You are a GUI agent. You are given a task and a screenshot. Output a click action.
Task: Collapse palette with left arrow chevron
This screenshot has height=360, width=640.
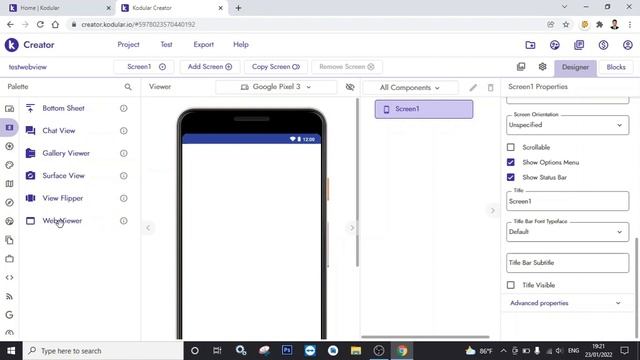(x=148, y=228)
